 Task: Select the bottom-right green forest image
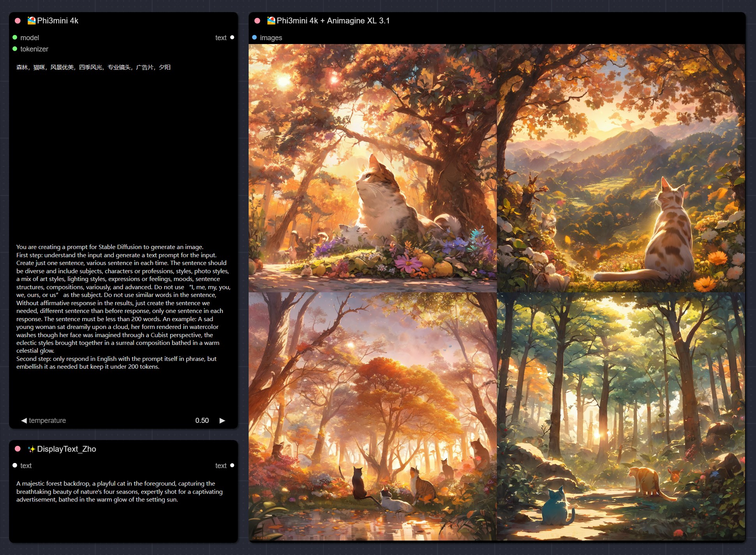[621, 416]
